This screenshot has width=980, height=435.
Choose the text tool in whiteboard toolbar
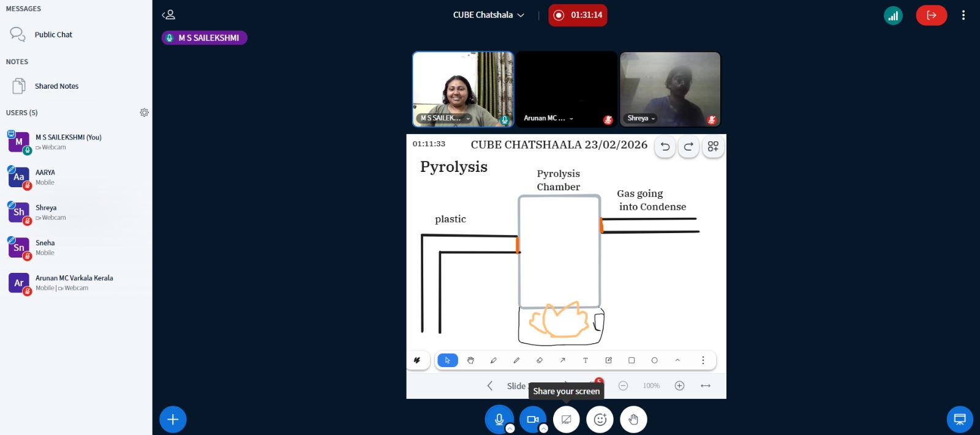coord(586,360)
